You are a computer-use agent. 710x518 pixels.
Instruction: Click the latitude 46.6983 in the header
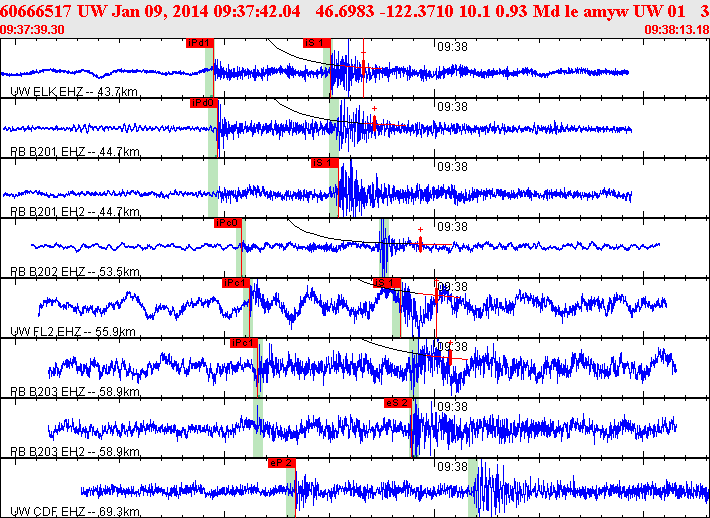345,11
